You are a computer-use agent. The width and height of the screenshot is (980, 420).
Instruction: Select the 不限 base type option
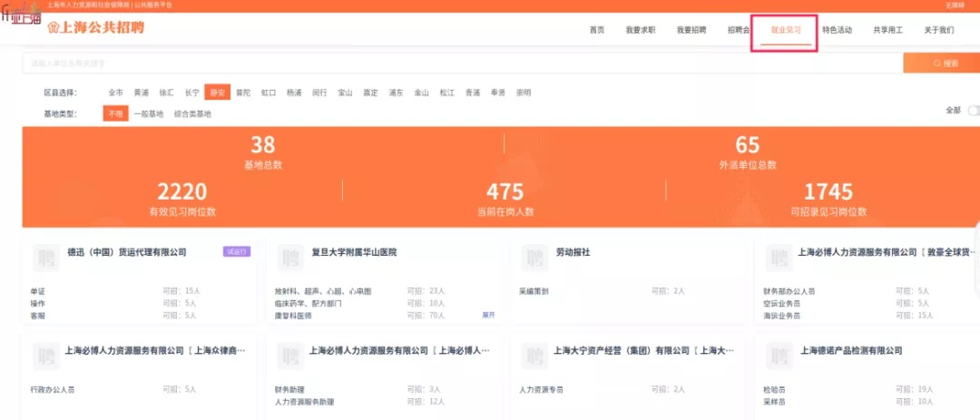point(115,114)
